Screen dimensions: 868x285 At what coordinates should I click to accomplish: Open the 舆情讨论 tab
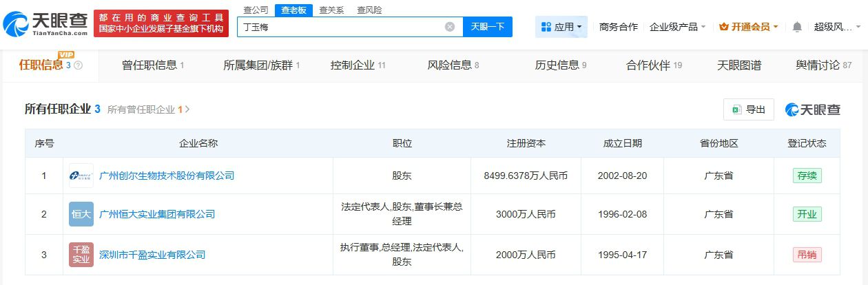point(824,65)
